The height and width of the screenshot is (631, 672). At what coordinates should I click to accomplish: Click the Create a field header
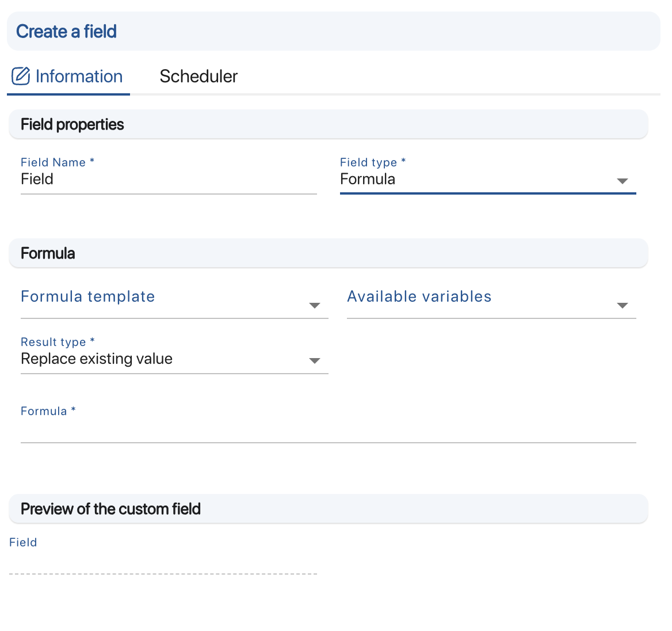tap(66, 31)
